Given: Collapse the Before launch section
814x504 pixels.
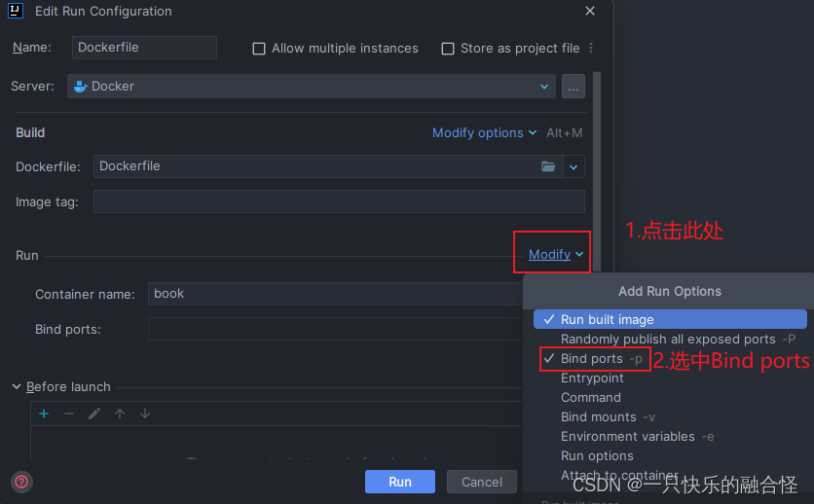Looking at the screenshot, I should point(17,387).
